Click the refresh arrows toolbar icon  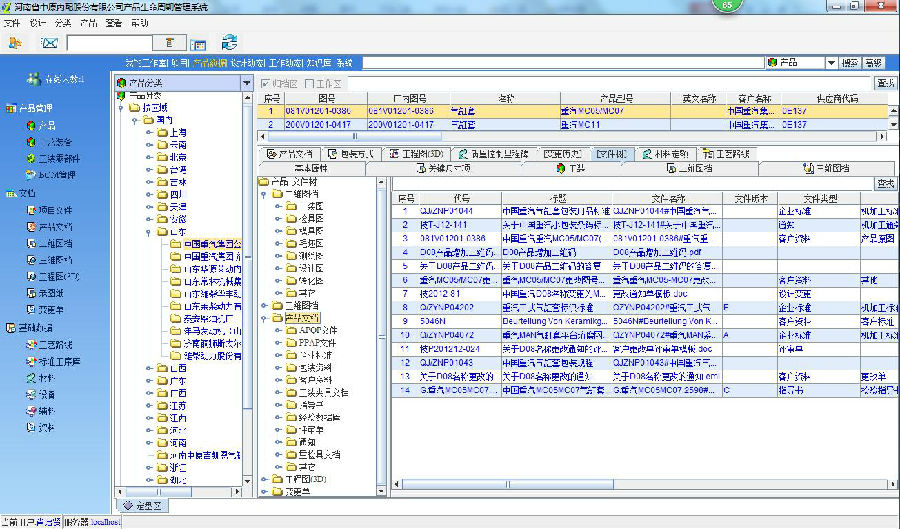point(229,42)
